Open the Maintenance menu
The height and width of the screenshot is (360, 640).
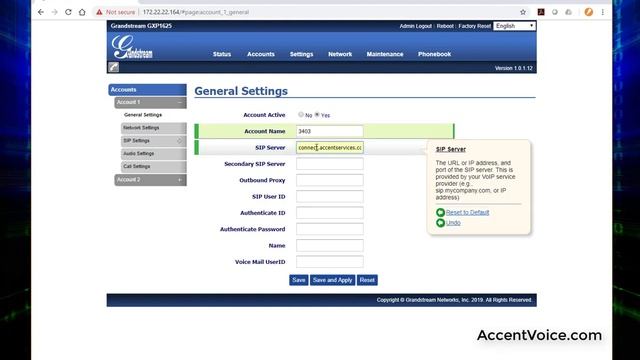coord(384,54)
